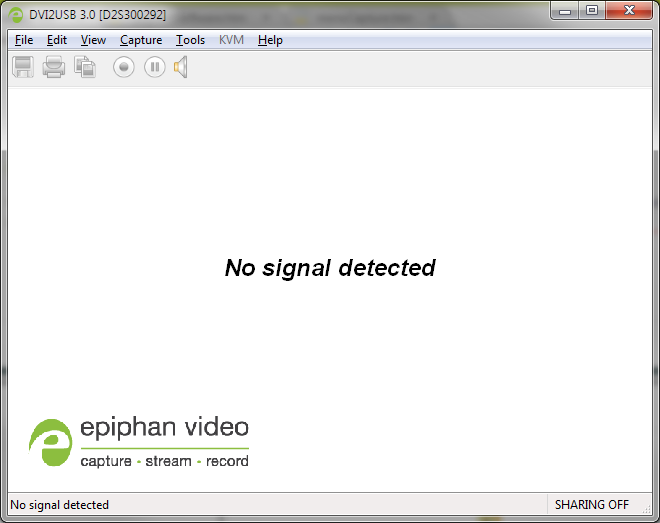The image size is (660, 523).
Task: Open the File menu
Action: tap(24, 40)
